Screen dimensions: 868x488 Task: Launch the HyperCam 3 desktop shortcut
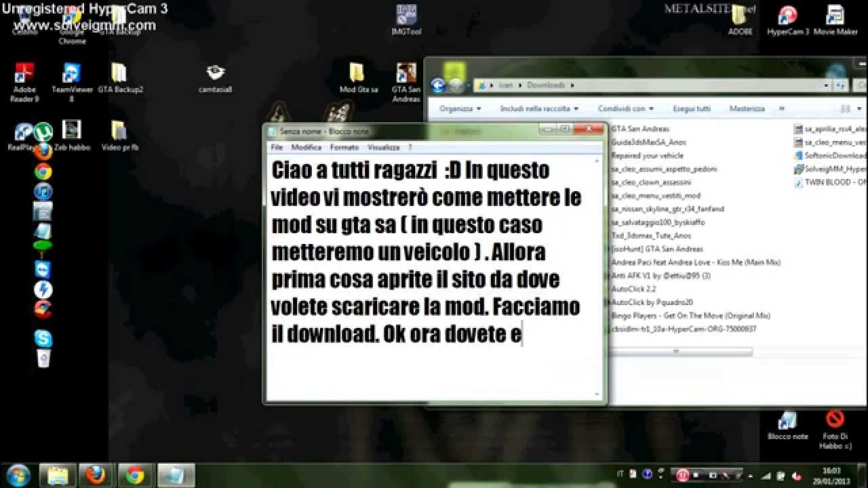coord(788,20)
